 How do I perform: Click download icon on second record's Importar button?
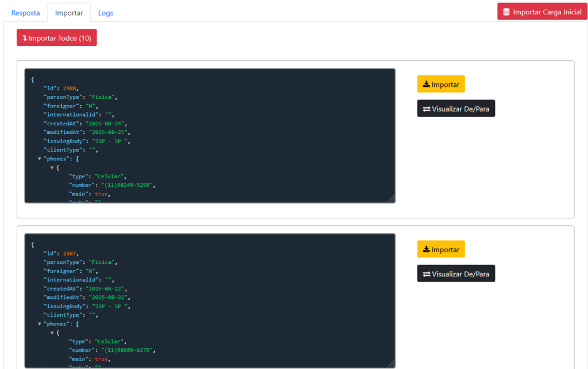click(x=426, y=249)
